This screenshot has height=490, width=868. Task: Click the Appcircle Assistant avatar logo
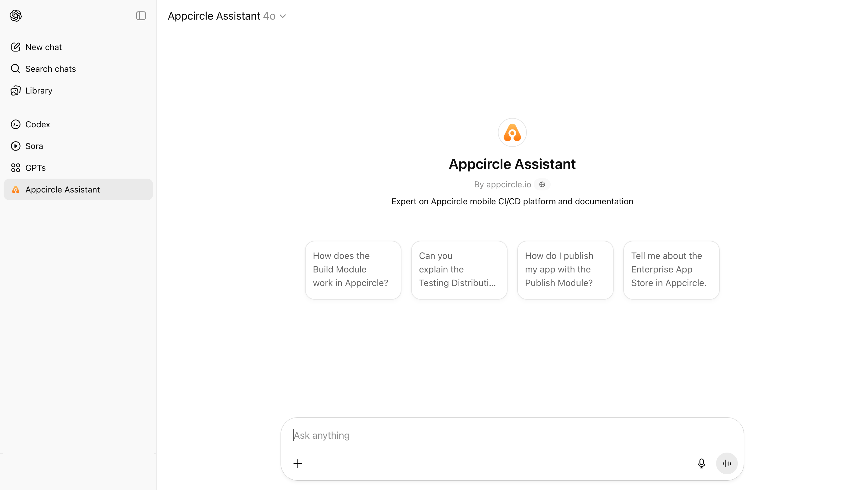512,132
